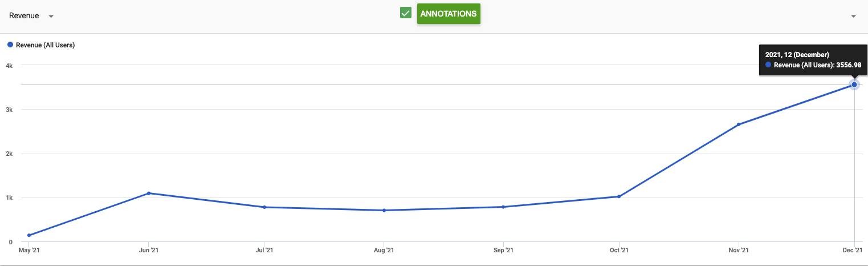Image resolution: width=868 pixels, height=266 pixels.
Task: Click the 4k y-axis label
Action: (x=9, y=66)
